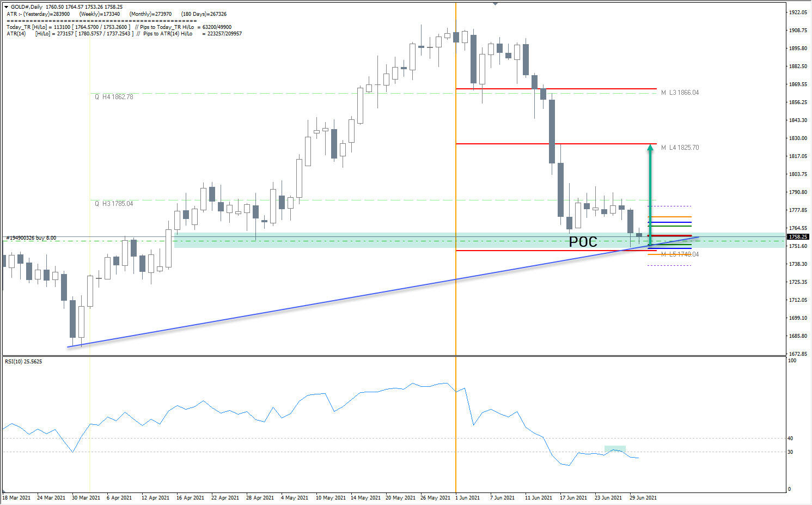This screenshot has height=505, width=812.
Task: Click price axis label 1817.05
Action: [x=798, y=156]
